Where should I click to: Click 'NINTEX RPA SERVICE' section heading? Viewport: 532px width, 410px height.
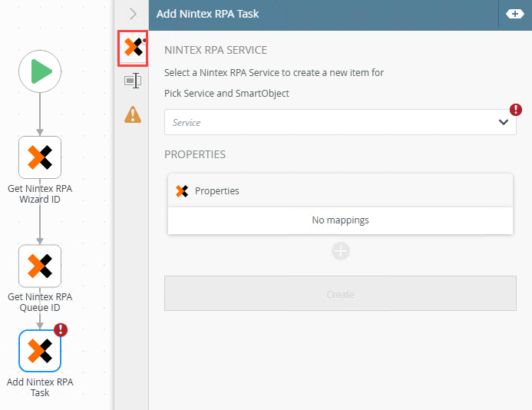(216, 50)
